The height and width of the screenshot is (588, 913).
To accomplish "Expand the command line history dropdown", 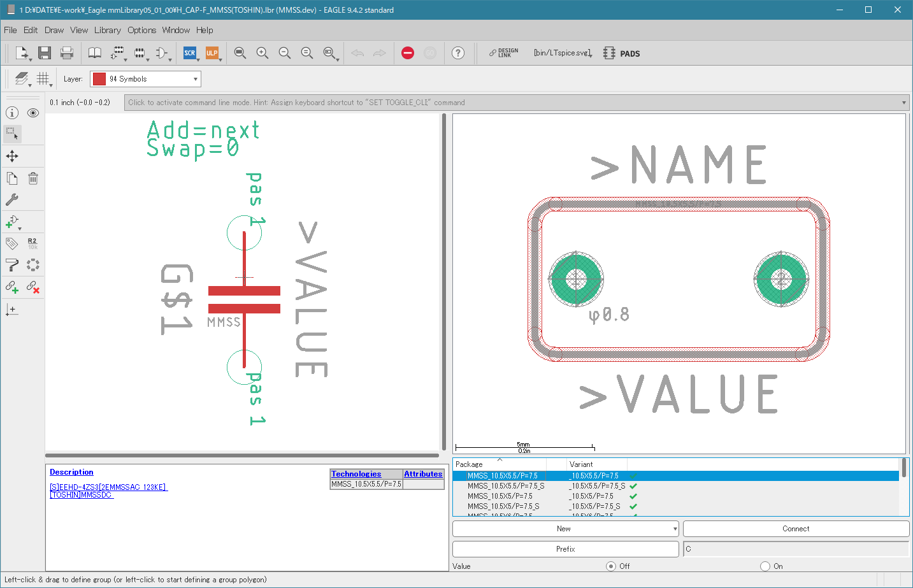I will (904, 103).
